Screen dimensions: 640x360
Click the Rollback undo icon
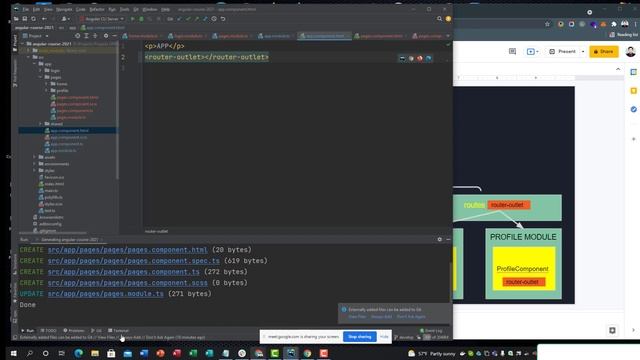(x=223, y=19)
